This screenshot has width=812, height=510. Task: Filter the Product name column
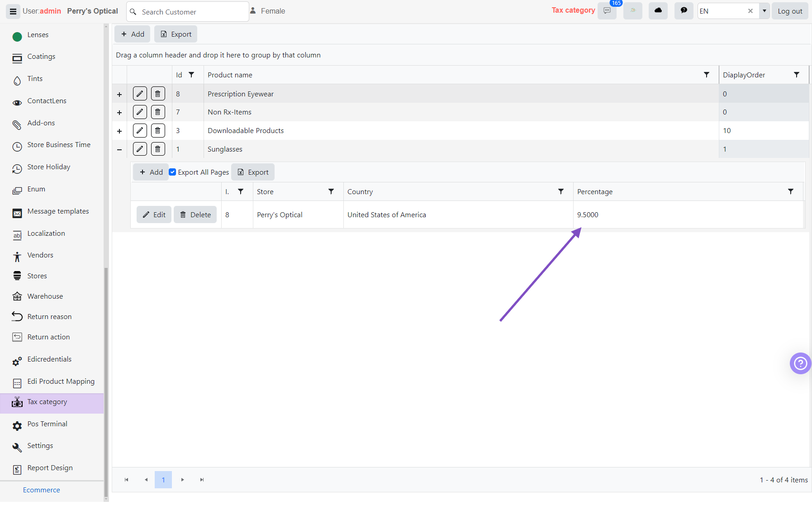(707, 75)
